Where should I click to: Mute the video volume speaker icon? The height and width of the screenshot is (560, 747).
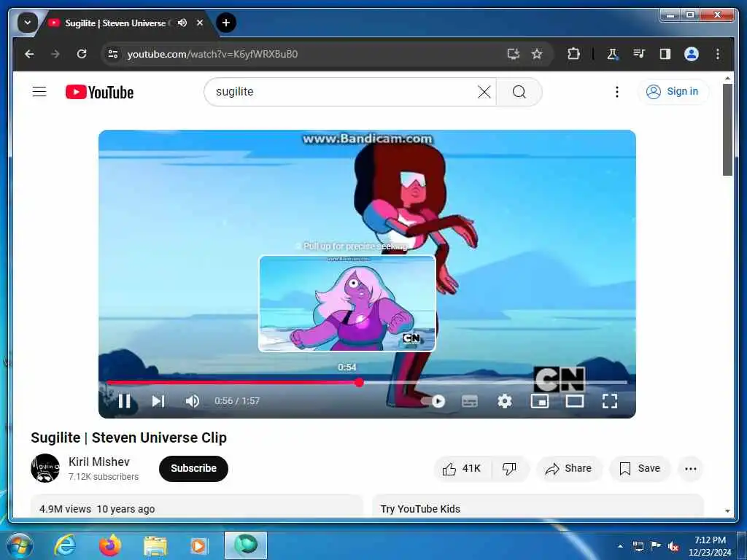tap(193, 401)
